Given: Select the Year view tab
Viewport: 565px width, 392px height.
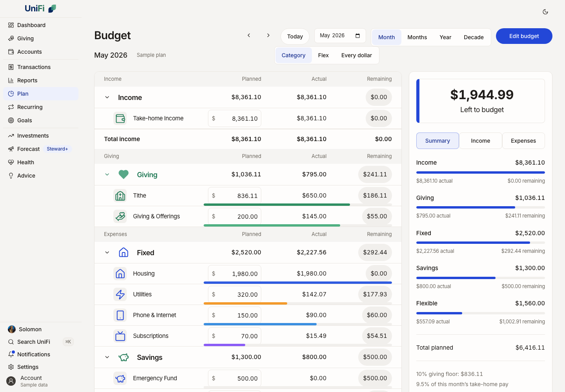Looking at the screenshot, I should [445, 37].
